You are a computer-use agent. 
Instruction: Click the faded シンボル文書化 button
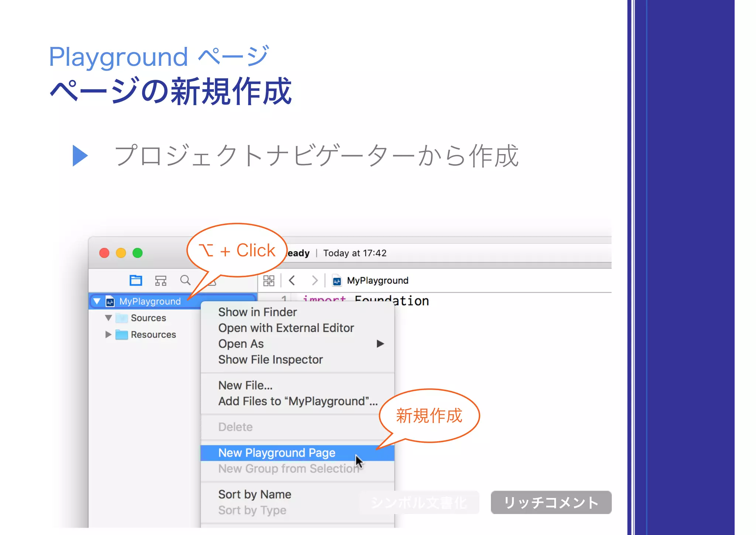pyautogui.click(x=419, y=502)
